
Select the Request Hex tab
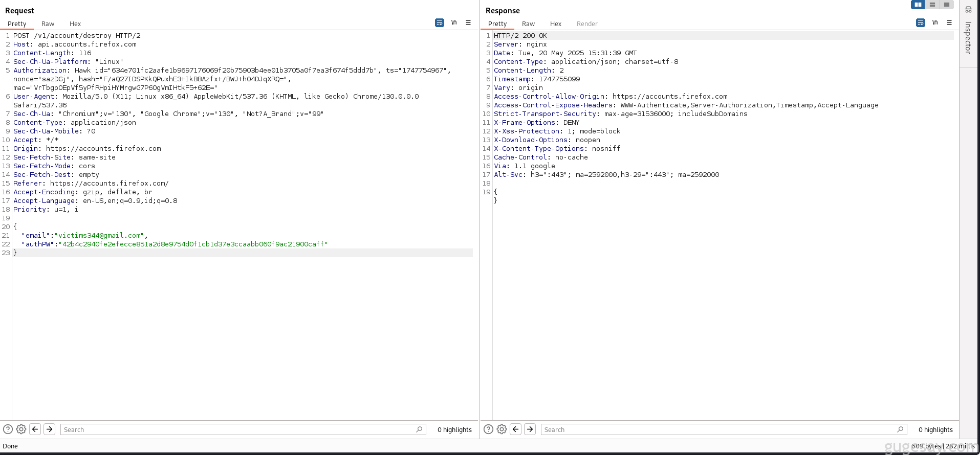[x=75, y=24]
